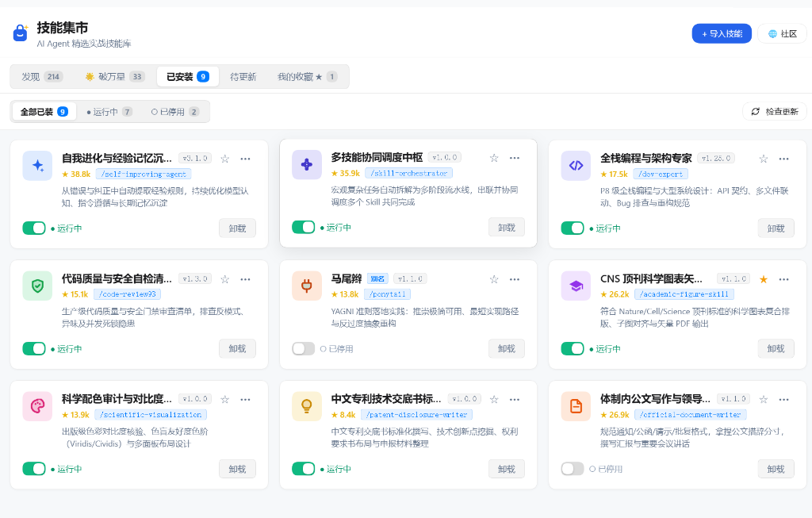Enable the 体制内公文写作 skill toggle
The image size is (812, 518).
pos(573,469)
